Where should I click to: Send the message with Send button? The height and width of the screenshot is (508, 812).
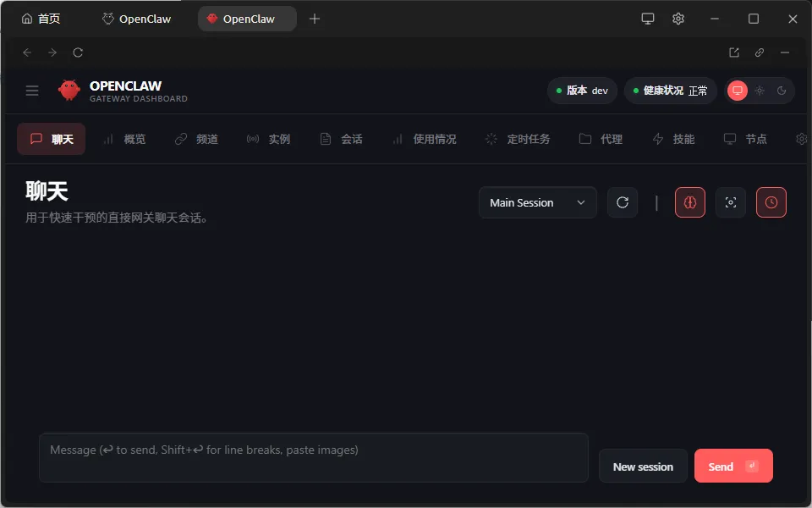point(732,466)
